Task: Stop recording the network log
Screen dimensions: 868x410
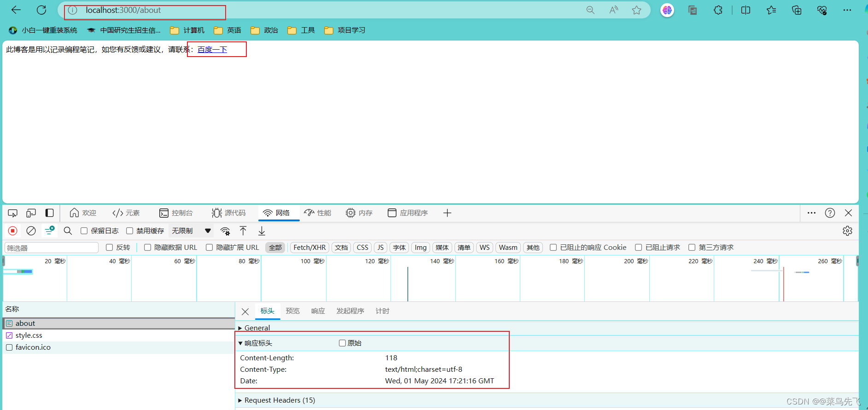Action: pyautogui.click(x=13, y=231)
